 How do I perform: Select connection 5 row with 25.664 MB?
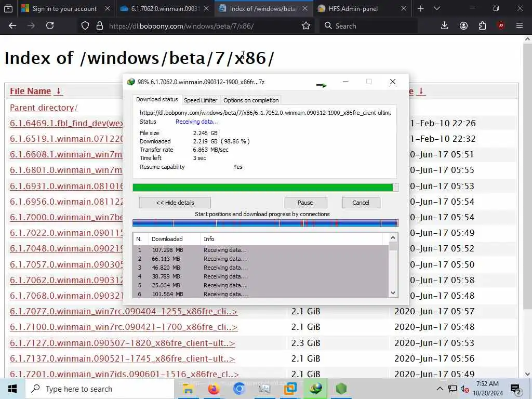[261, 285]
